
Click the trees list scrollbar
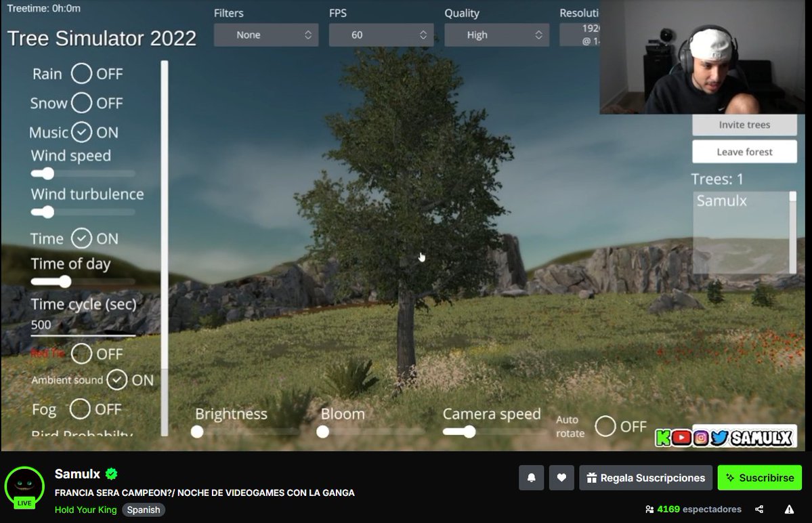(x=792, y=232)
